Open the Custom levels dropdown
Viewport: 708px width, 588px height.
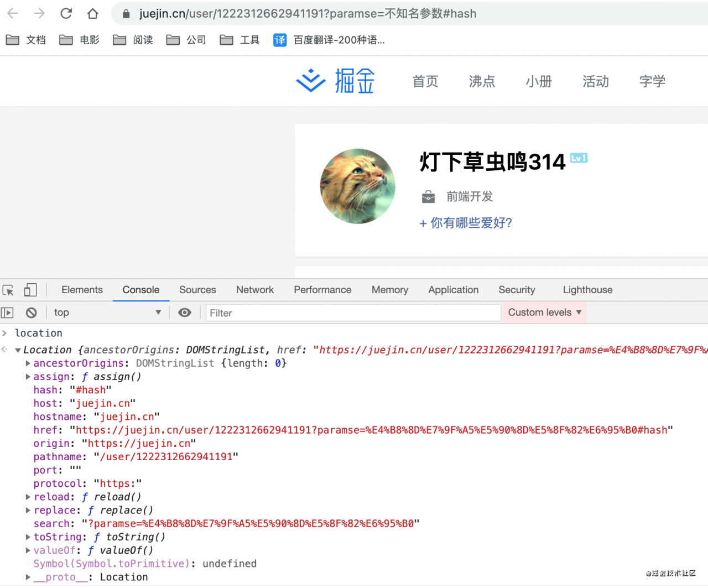544,313
